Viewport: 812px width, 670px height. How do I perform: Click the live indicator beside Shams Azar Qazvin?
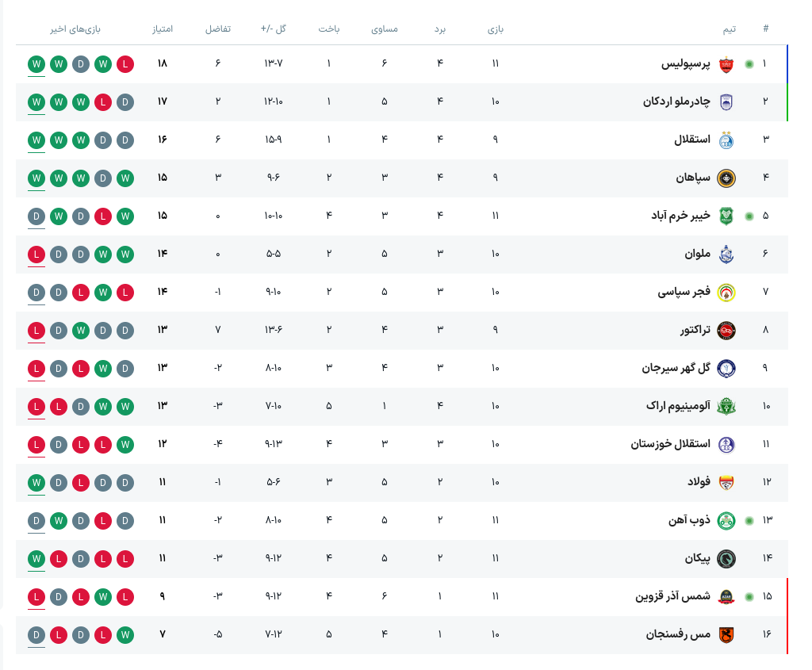click(749, 597)
